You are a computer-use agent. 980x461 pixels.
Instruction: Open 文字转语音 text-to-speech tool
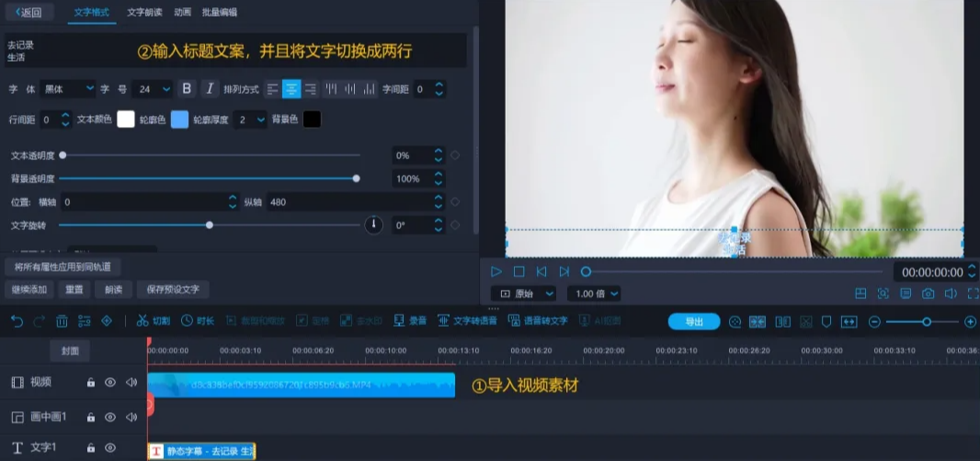468,321
